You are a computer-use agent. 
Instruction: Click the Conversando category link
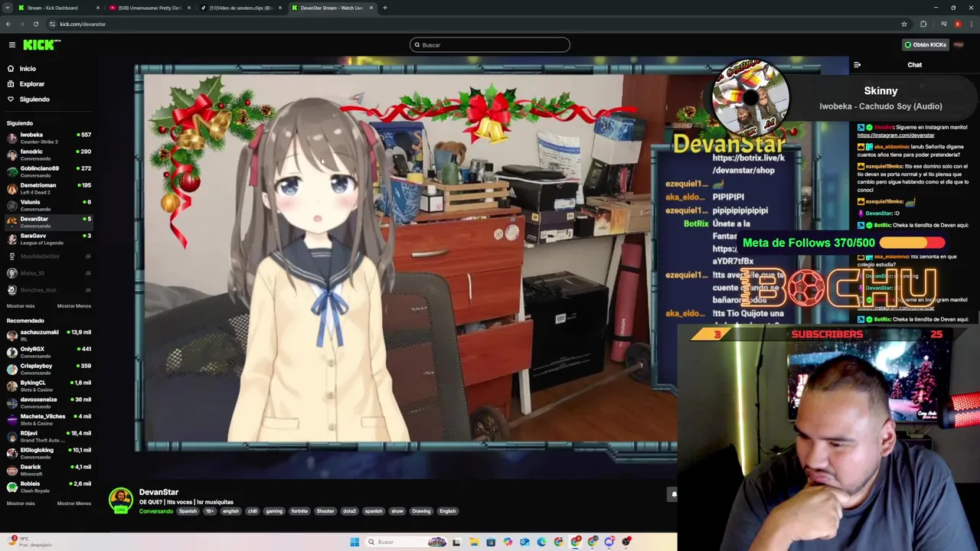coord(155,511)
